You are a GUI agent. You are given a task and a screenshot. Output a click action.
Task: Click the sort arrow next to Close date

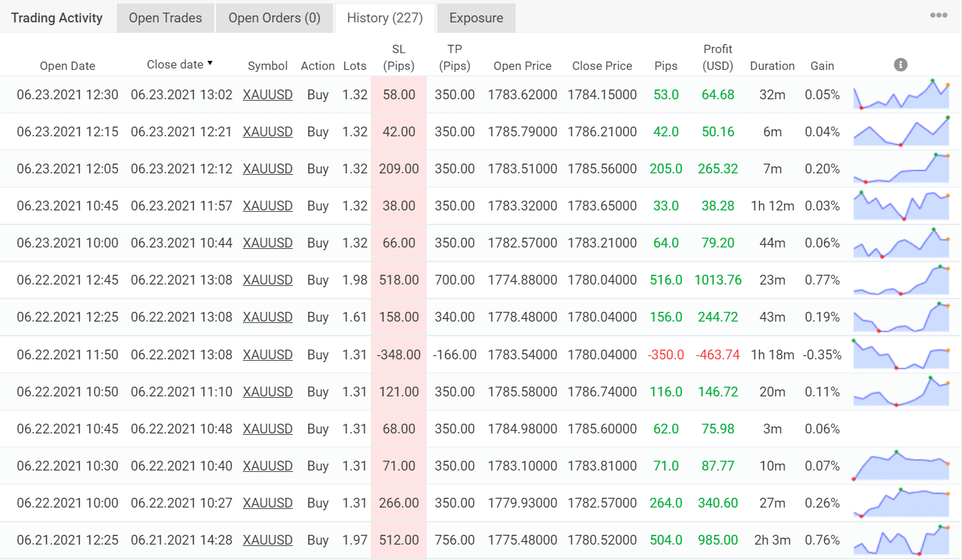pos(211,64)
